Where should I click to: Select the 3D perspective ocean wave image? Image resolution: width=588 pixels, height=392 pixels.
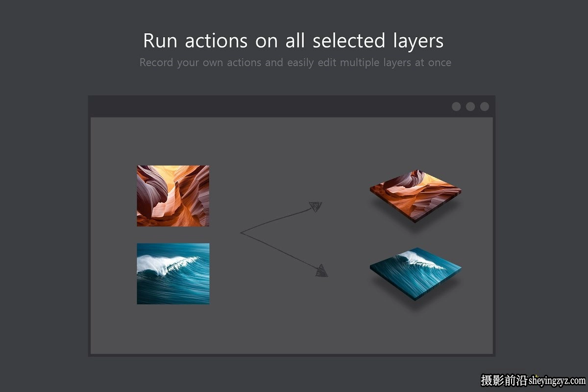(x=416, y=273)
